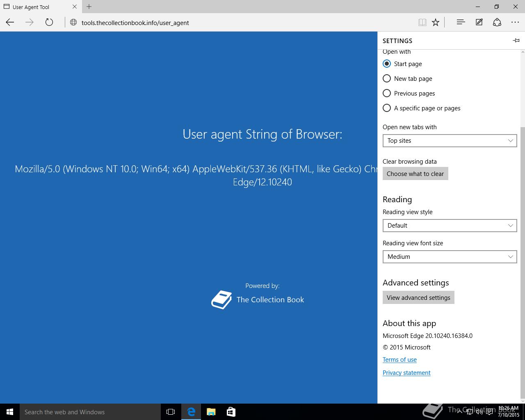The width and height of the screenshot is (525, 420).
Task: Click the © 2015 Microsoft text
Action: (406, 347)
